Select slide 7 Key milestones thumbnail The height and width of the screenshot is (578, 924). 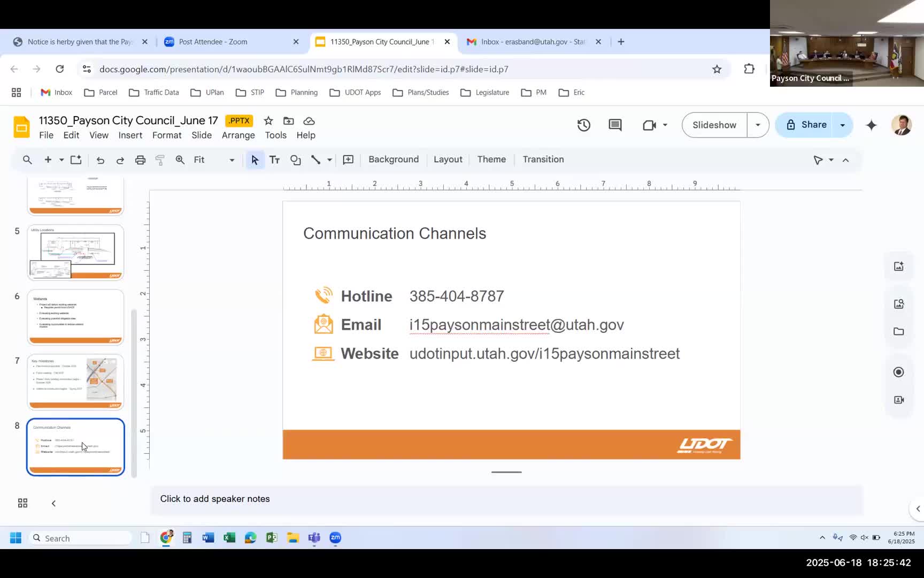(x=75, y=382)
